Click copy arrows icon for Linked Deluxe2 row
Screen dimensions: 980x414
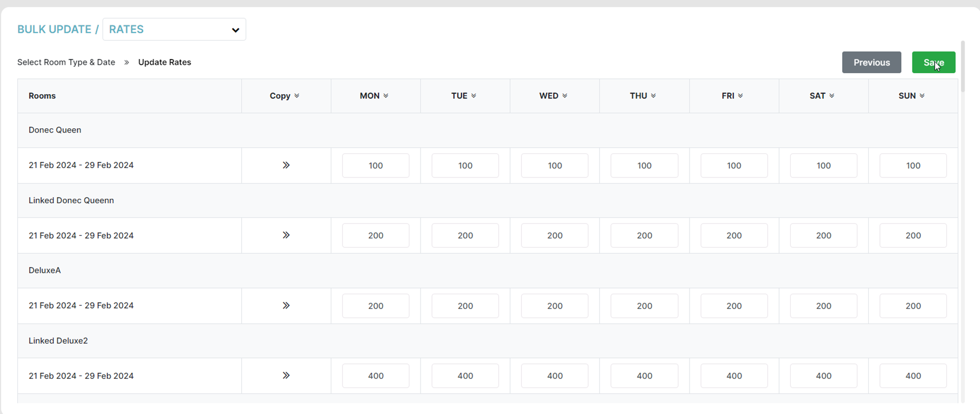286,375
